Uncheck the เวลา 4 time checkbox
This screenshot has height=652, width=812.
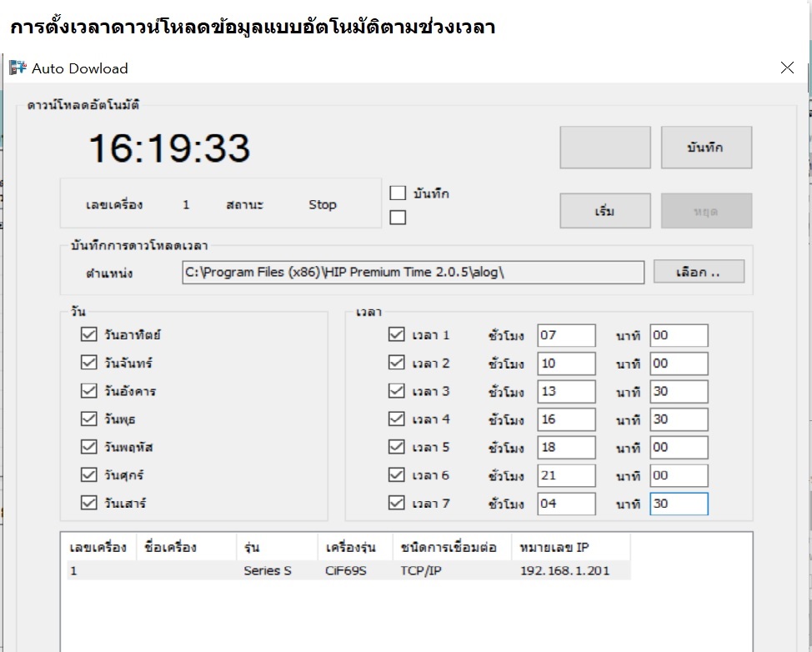(397, 419)
